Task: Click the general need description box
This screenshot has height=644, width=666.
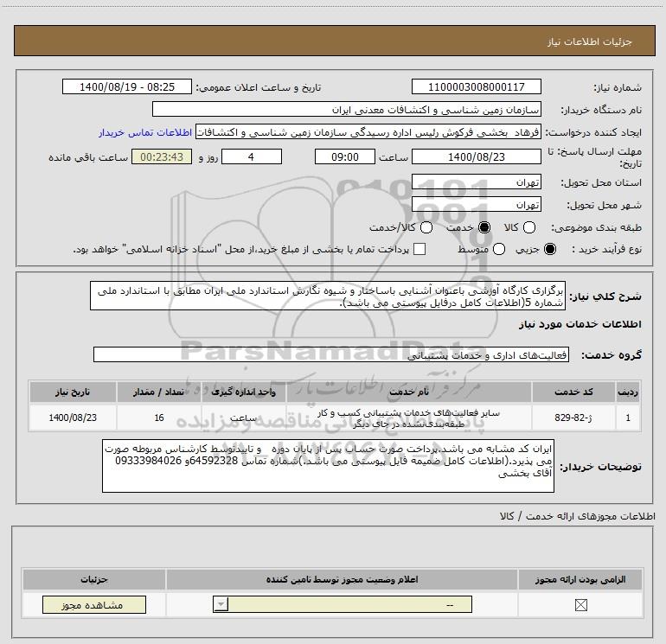Action: pyautogui.click(x=328, y=296)
